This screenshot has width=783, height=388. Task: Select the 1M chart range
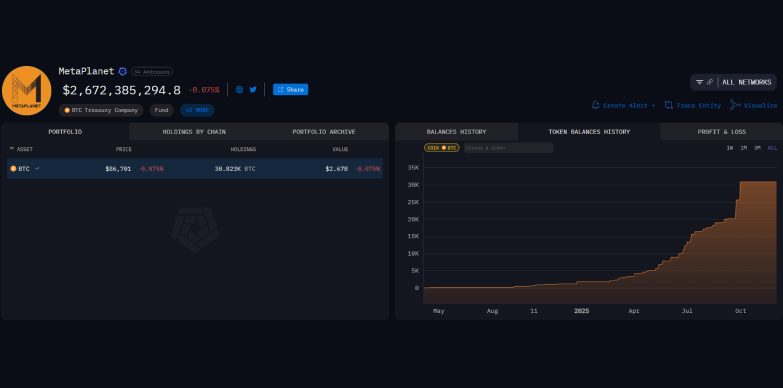tap(744, 148)
